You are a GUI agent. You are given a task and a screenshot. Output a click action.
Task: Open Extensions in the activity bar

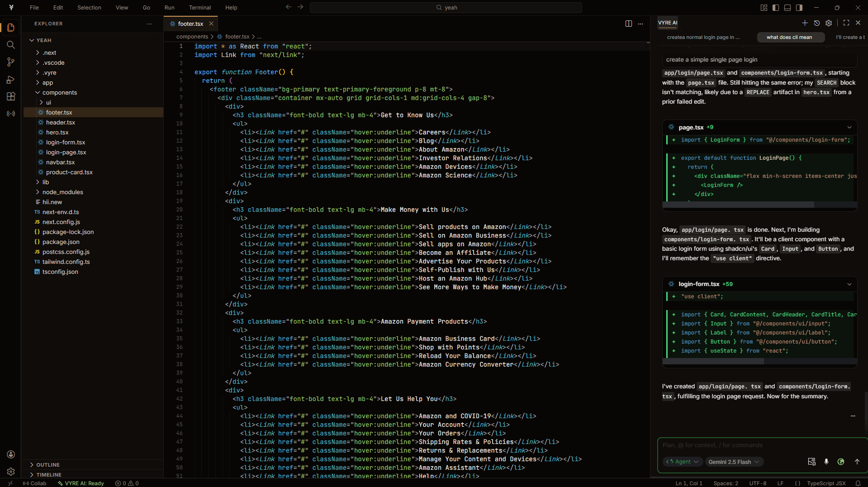(11, 96)
